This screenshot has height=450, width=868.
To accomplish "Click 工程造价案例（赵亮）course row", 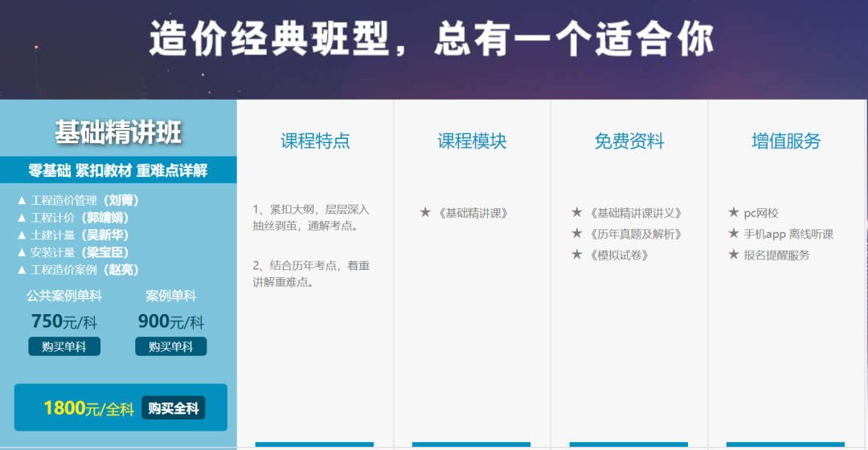I will (79, 269).
